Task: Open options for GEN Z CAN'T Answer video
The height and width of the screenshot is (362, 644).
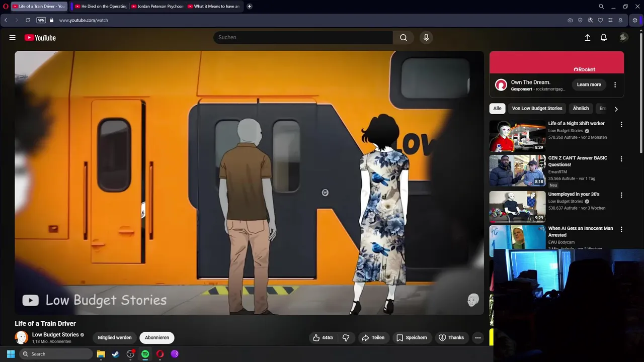Action: [x=621, y=159]
